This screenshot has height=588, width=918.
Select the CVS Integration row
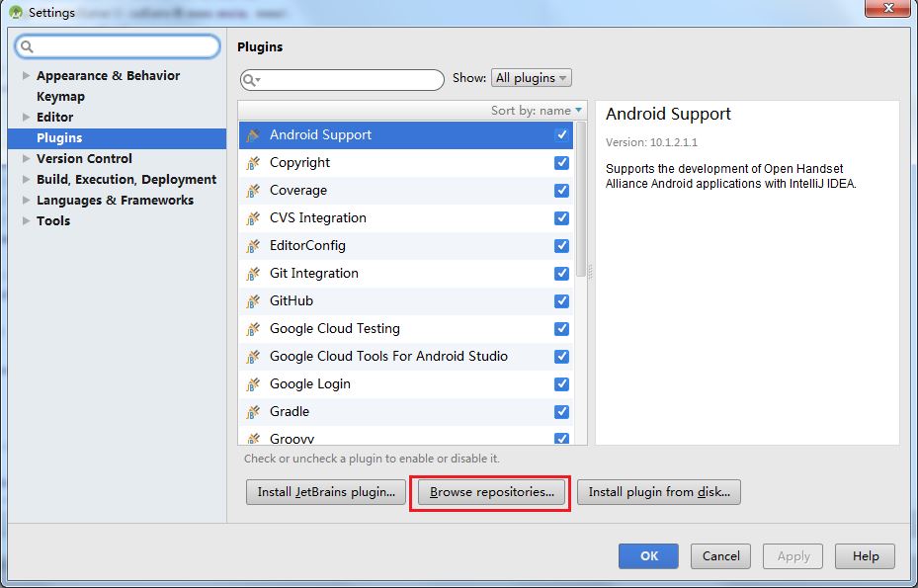click(406, 217)
